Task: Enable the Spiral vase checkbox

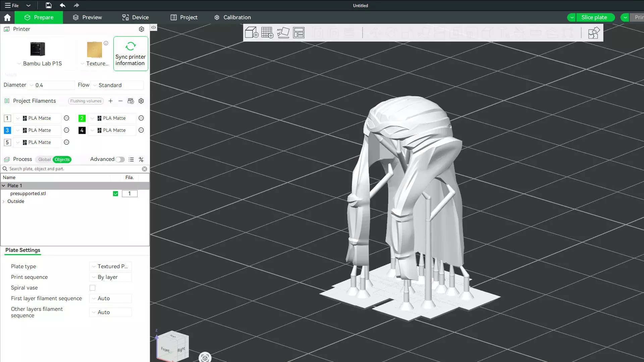Action: pyautogui.click(x=92, y=288)
